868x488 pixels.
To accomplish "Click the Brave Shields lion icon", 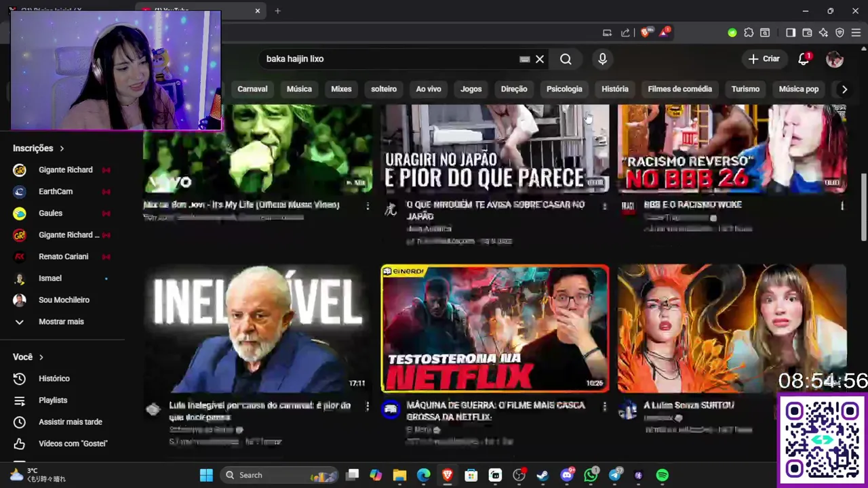I will [x=645, y=33].
